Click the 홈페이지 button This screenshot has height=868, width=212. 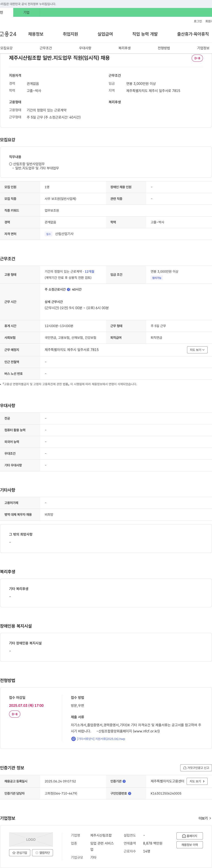(x=189, y=836)
